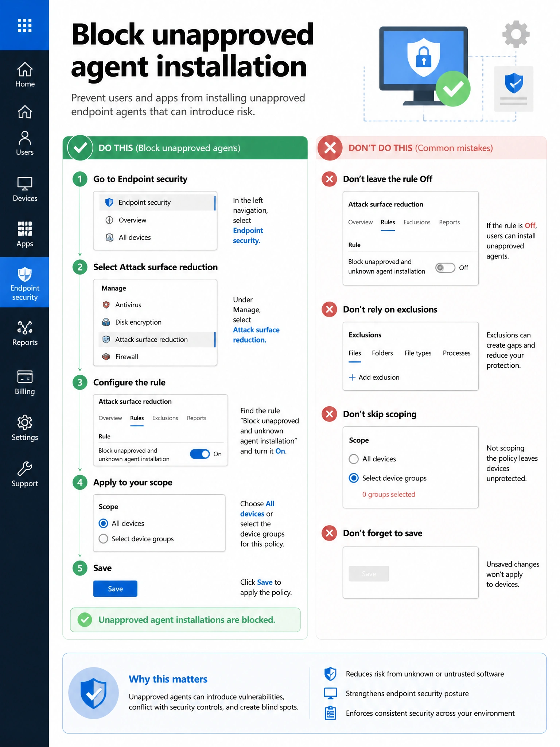Click the clipboard icon beside Enforces consistent security
The image size is (560, 747).
pyautogui.click(x=330, y=713)
